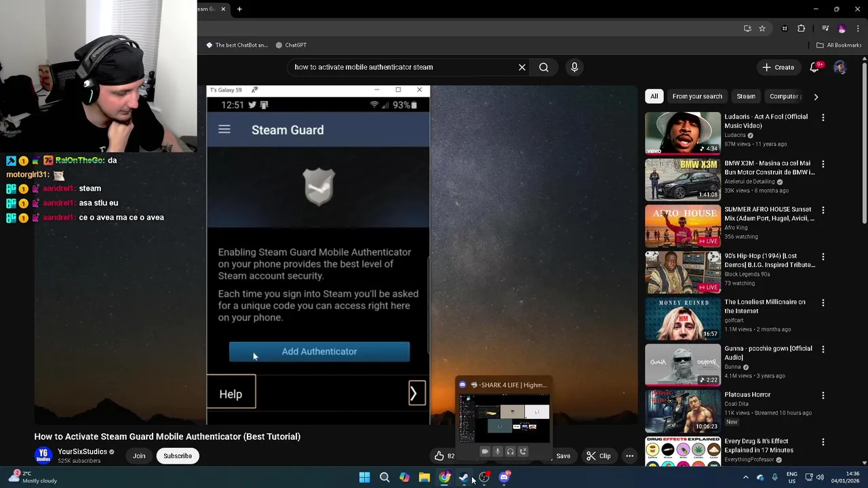The height and width of the screenshot is (488, 868).
Task: Open the YouTube account avatar menu
Action: [x=840, y=67]
